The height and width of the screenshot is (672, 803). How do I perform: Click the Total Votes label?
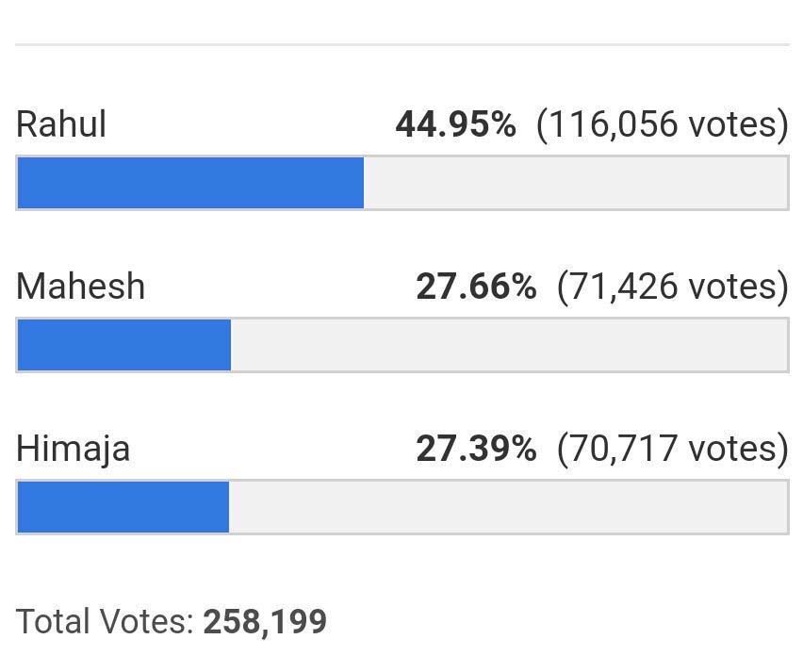[x=105, y=621]
